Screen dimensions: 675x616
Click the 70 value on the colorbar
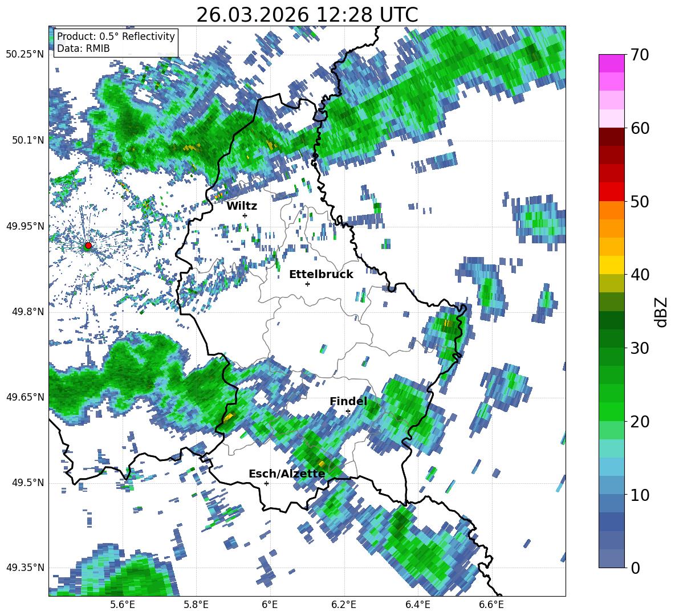[639, 55]
